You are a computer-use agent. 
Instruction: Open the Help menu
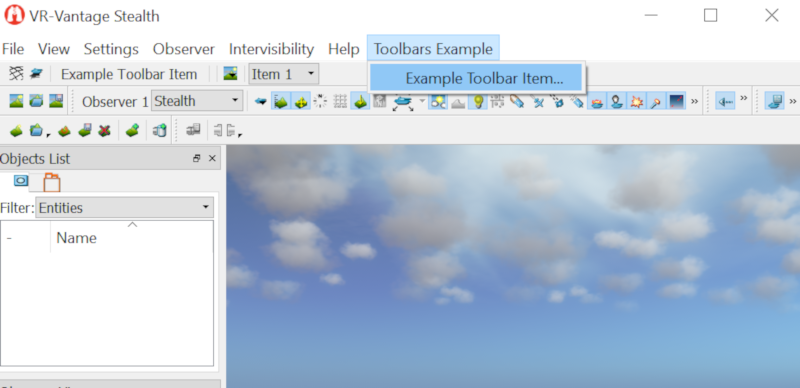[343, 49]
